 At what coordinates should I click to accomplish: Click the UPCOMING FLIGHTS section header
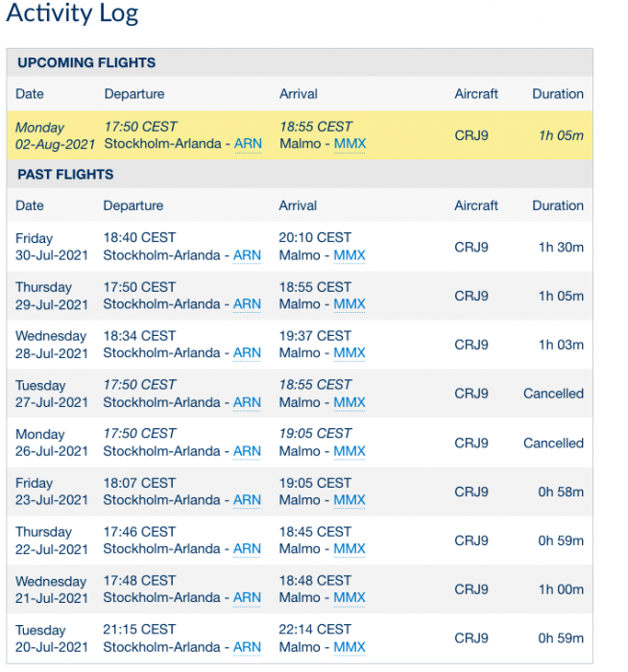click(x=86, y=63)
